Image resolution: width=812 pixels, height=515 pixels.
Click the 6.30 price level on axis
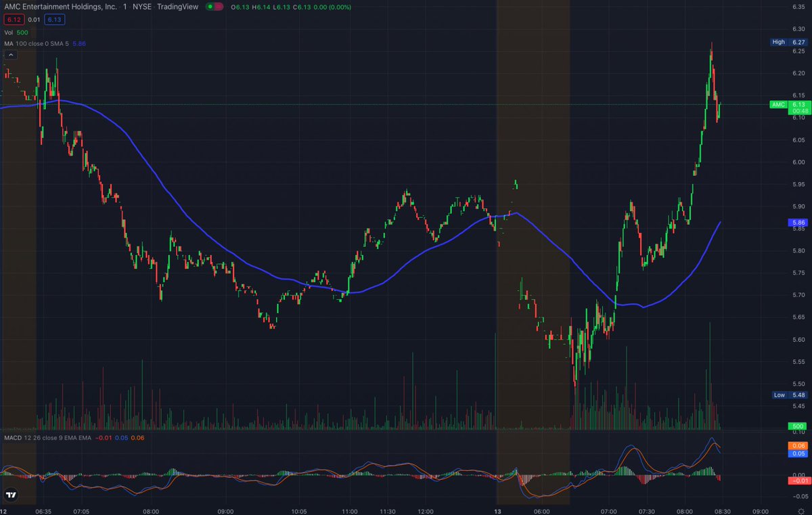click(x=798, y=28)
